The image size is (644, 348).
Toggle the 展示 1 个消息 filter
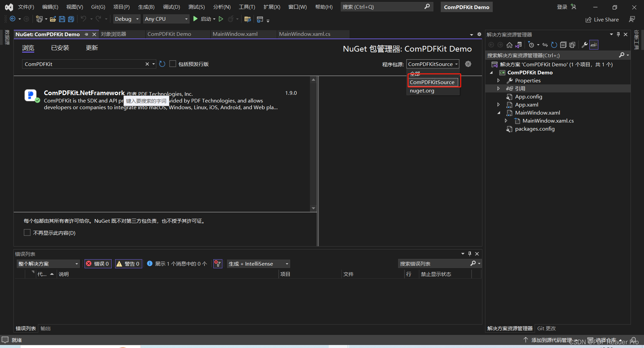tap(177, 264)
